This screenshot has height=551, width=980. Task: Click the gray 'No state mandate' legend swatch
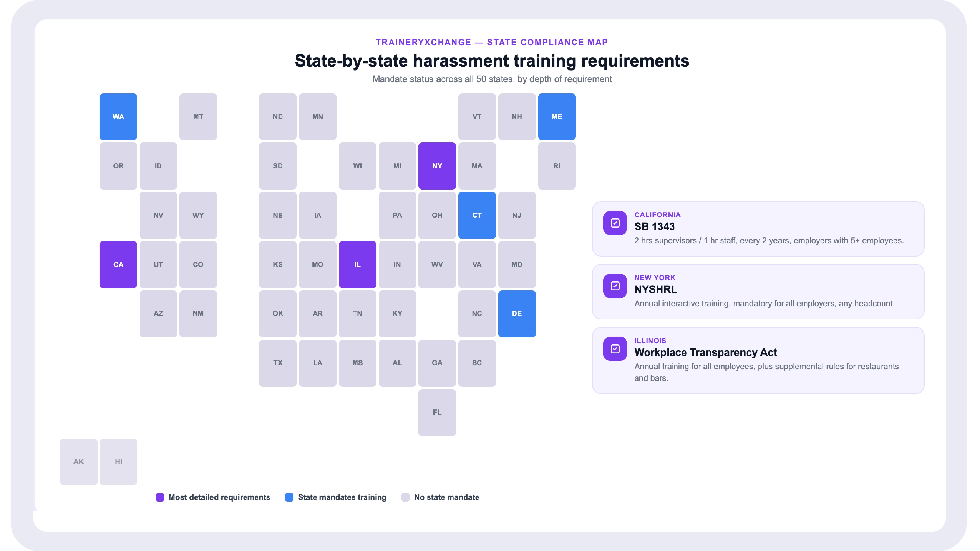coord(405,497)
